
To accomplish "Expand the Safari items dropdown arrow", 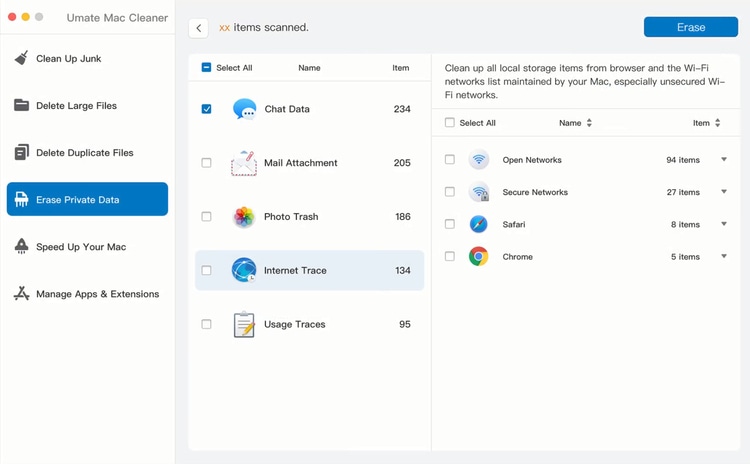I will 724,225.
